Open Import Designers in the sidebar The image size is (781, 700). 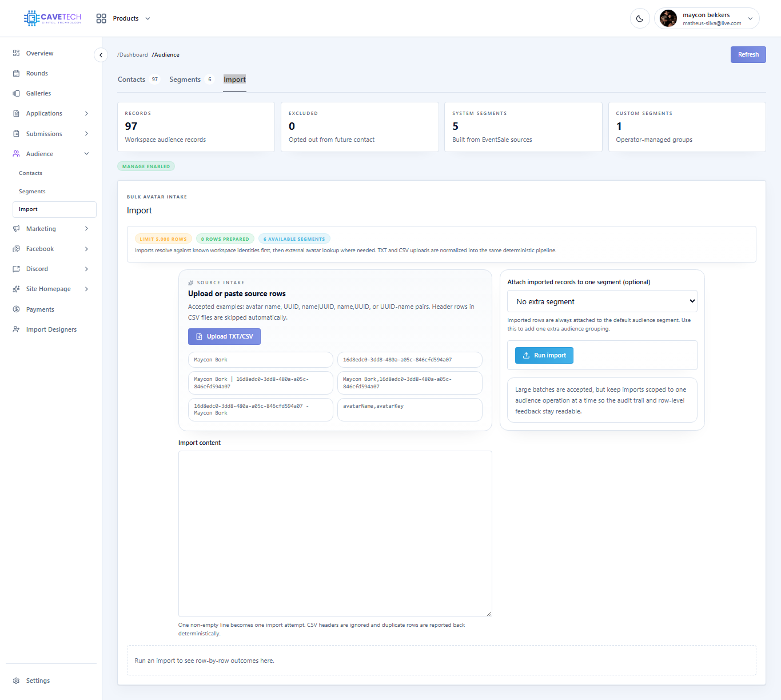[x=51, y=329]
